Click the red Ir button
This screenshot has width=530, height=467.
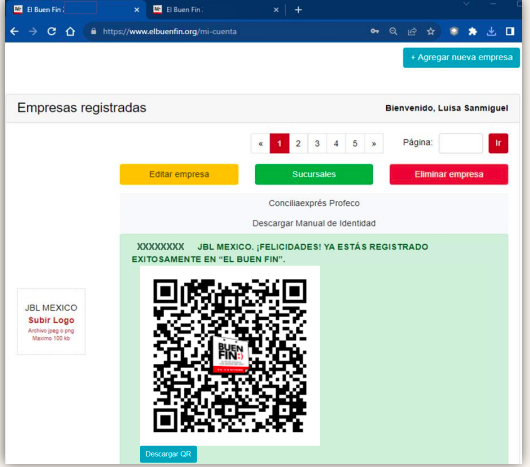click(498, 143)
